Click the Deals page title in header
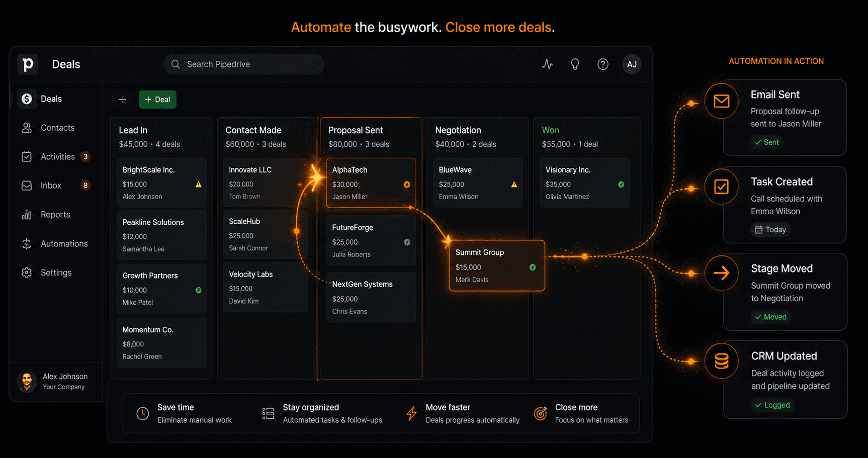Image resolution: width=868 pixels, height=458 pixels. pos(66,64)
